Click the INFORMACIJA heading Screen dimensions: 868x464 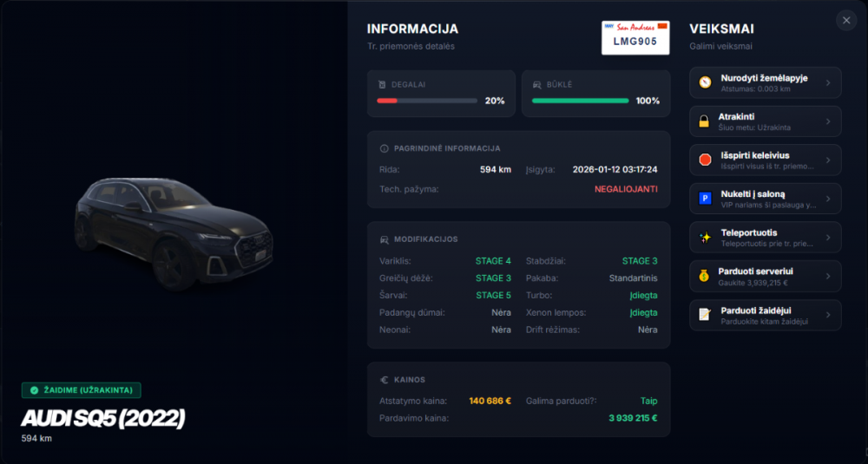413,29
